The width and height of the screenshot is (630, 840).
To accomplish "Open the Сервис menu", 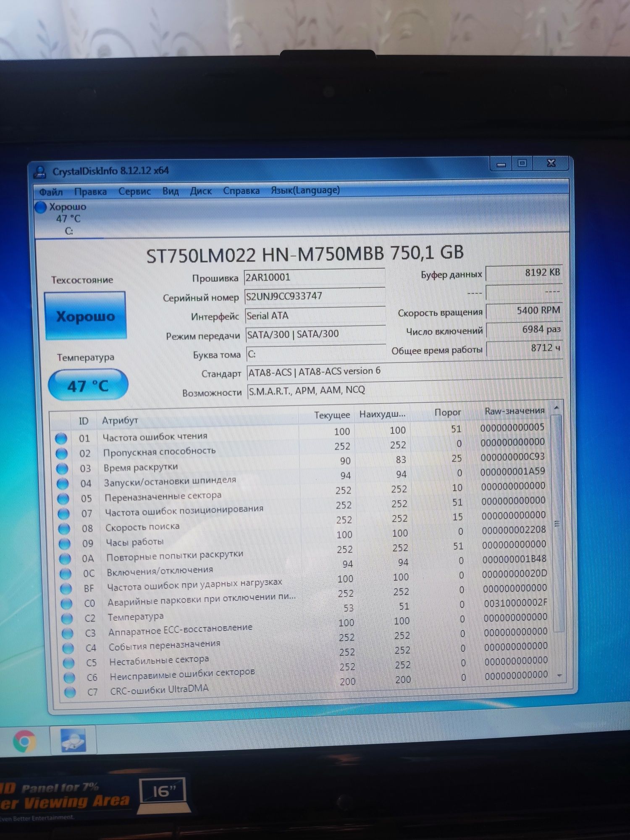I will pyautogui.click(x=134, y=191).
